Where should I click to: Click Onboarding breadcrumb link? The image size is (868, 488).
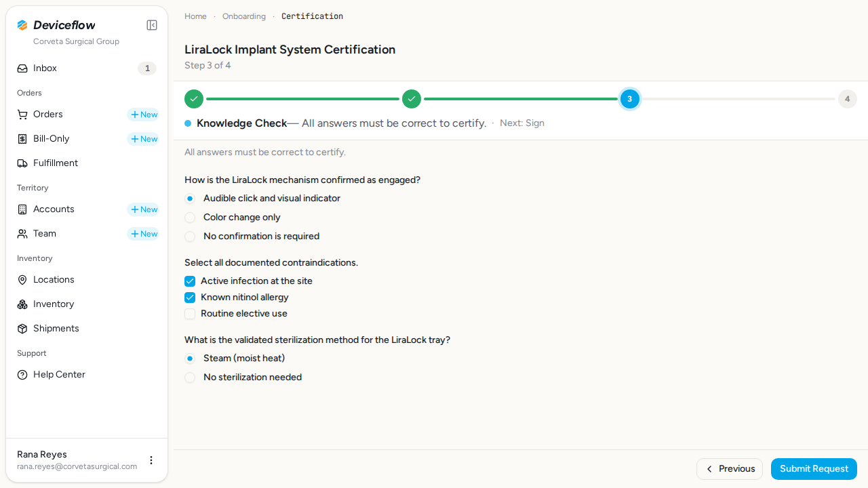pos(244,16)
